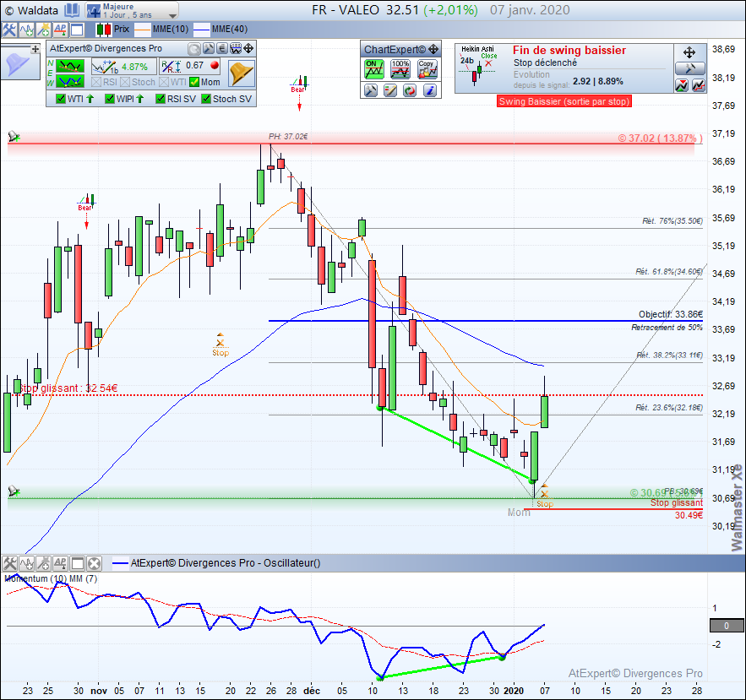Screen dimensions: 746x700
Task: Enable the RSI checkbox
Action: pos(96,82)
